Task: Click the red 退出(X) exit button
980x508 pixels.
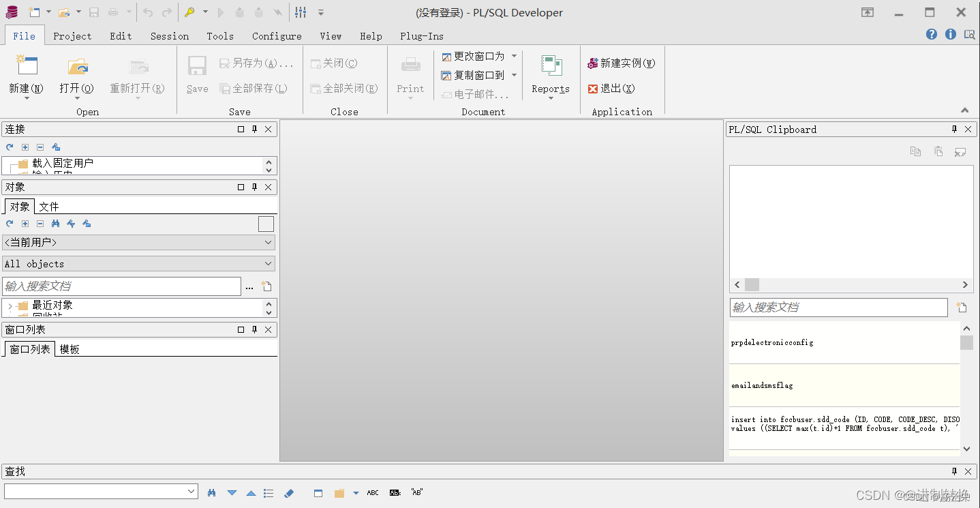Action: [611, 89]
